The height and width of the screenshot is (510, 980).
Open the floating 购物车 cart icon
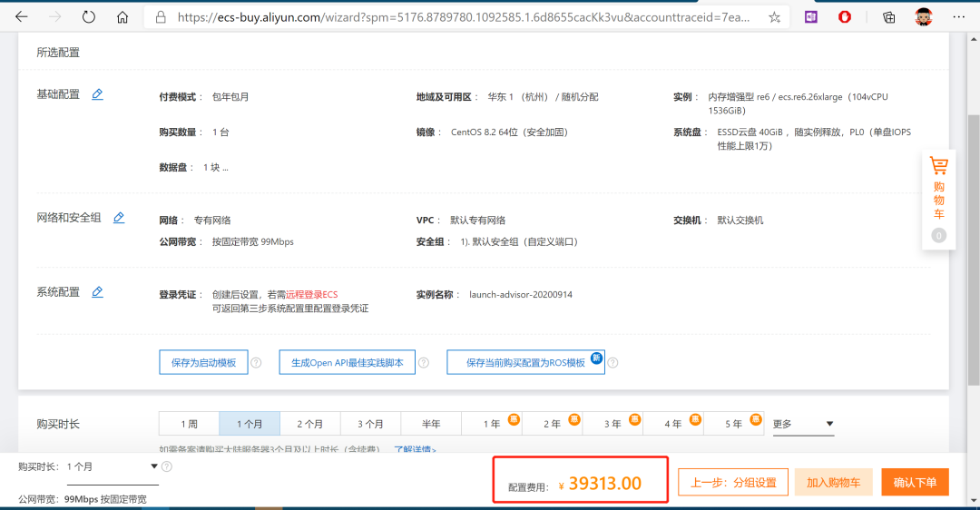(x=939, y=166)
